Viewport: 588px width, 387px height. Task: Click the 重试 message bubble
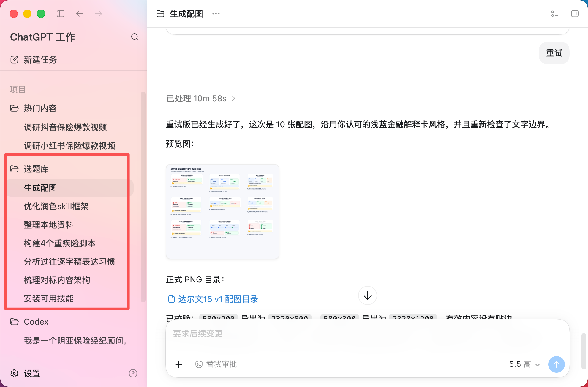(x=554, y=53)
